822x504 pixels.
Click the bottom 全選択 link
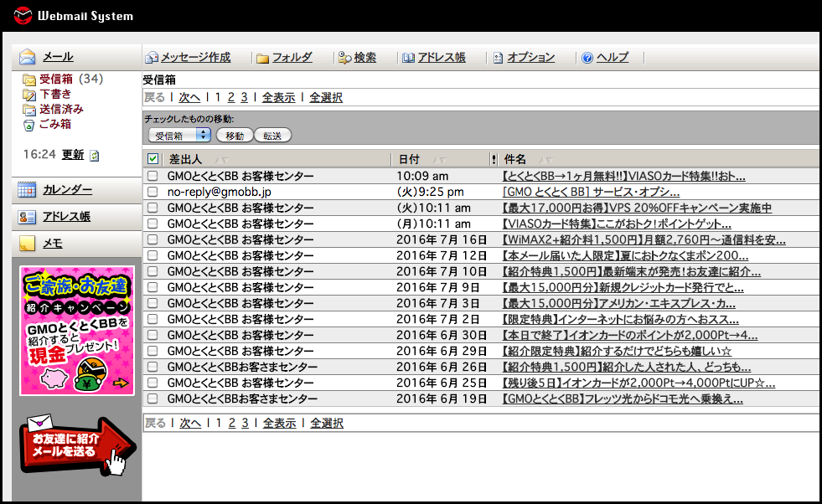coord(327,424)
